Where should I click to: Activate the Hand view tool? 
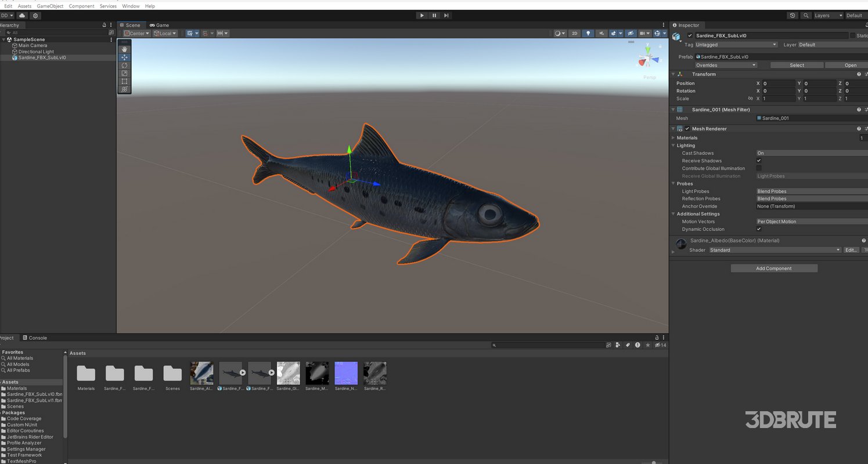[x=124, y=49]
